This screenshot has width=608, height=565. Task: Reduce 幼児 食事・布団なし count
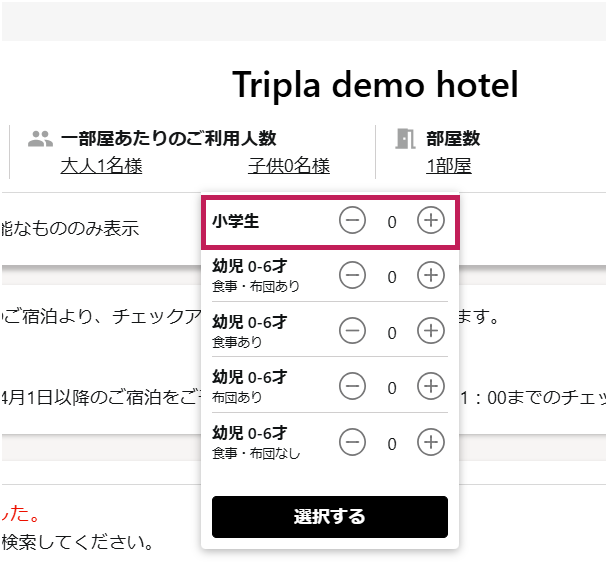[x=352, y=442]
